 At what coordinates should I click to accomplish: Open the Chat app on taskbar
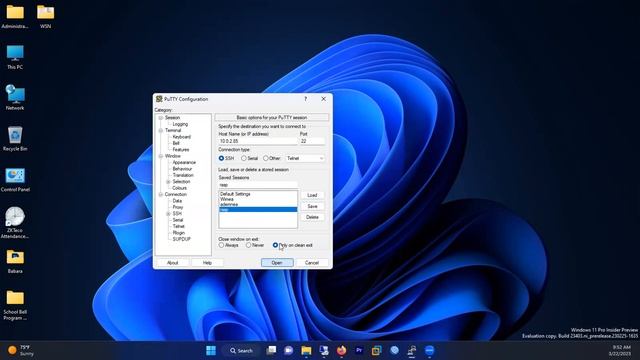289,350
